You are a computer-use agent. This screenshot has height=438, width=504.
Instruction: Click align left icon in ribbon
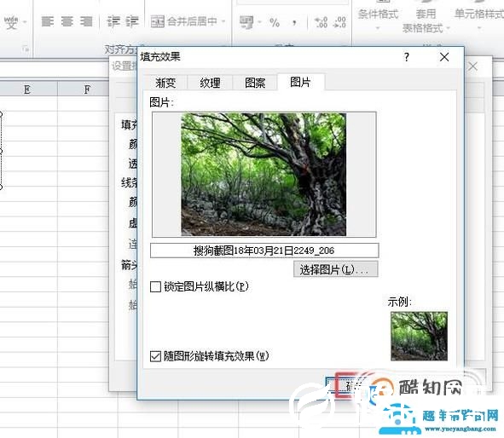pos(48,21)
